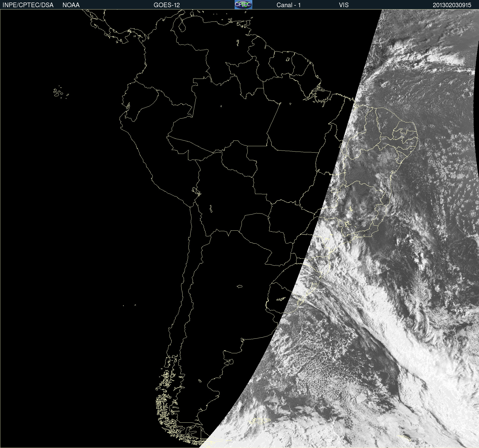This screenshot has height=448, width=479.
Task: Click the NOAA label in the header
Action: [x=71, y=5]
